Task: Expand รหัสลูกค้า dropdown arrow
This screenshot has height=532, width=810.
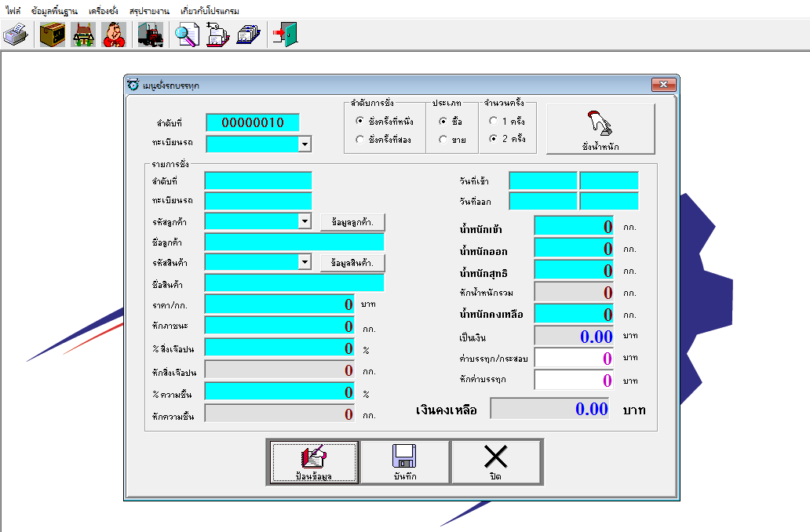Action: click(x=305, y=221)
